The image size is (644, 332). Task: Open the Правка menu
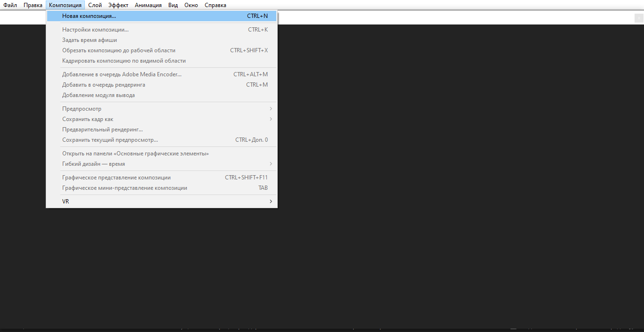tap(33, 5)
